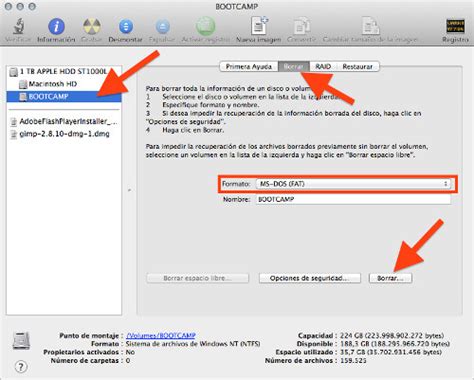474x380 pixels.
Task: Click the Expulsar eject icon
Action: pyautogui.click(x=163, y=26)
